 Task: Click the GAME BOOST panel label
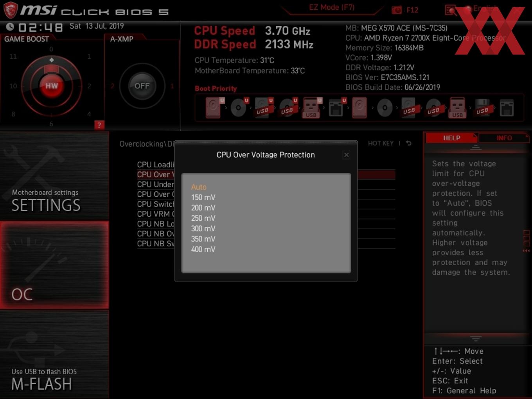coord(27,39)
